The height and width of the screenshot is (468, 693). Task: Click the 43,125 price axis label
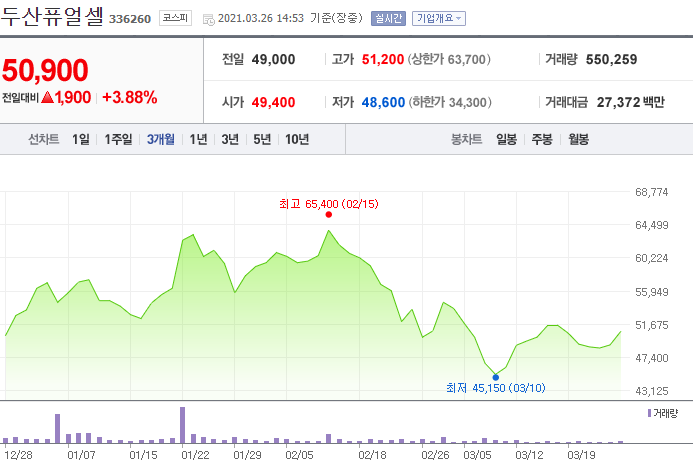(651, 391)
